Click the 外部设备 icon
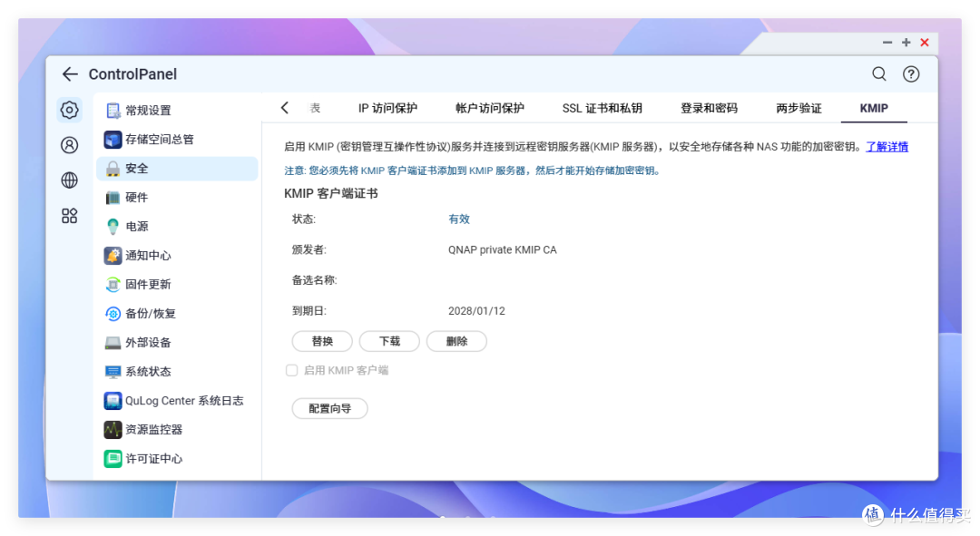Screen dimensions: 980x536 (113, 342)
